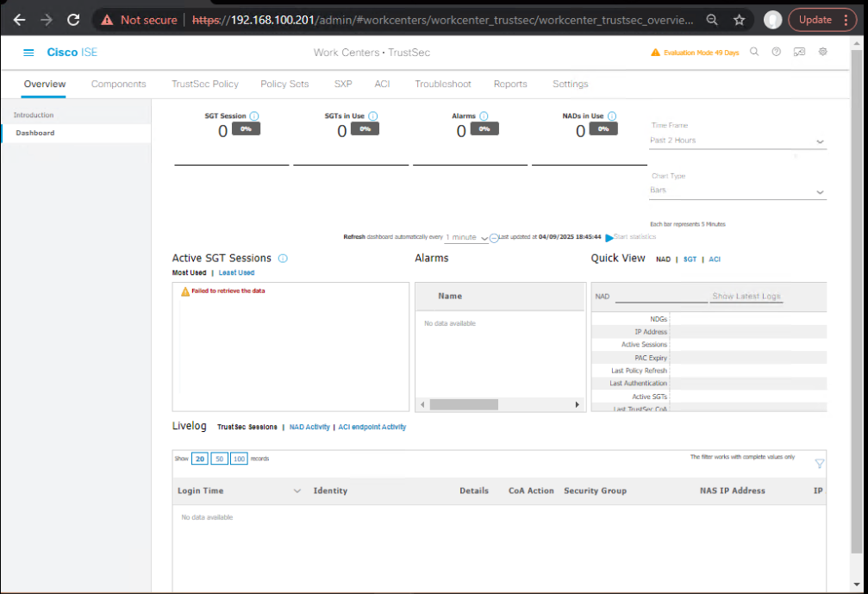Select NAD in Quick View
Image resolution: width=868 pixels, height=594 pixels.
click(663, 259)
